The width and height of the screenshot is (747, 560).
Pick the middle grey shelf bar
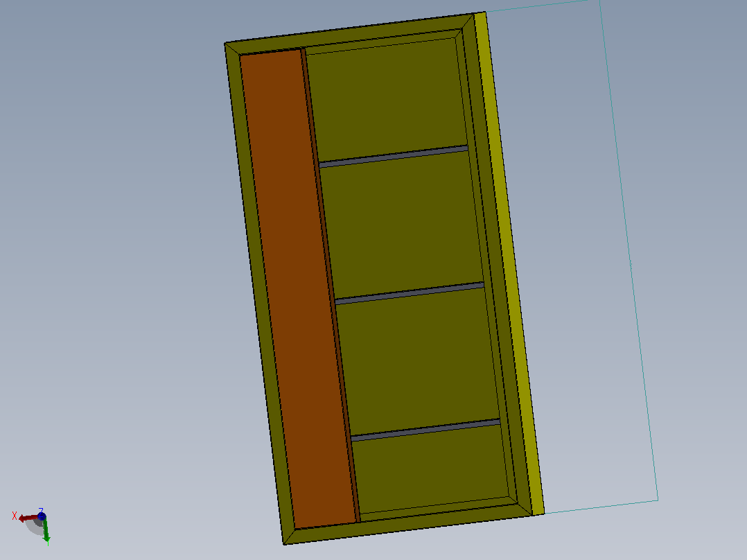410,293
